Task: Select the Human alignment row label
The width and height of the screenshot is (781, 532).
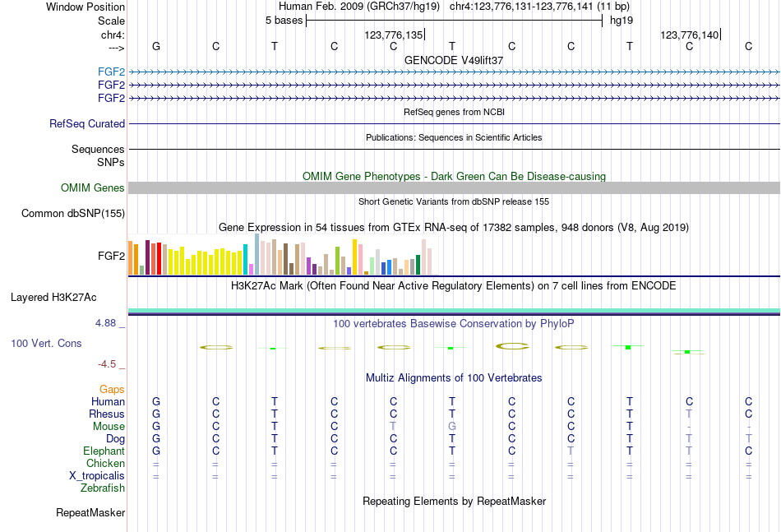Action: [108, 401]
